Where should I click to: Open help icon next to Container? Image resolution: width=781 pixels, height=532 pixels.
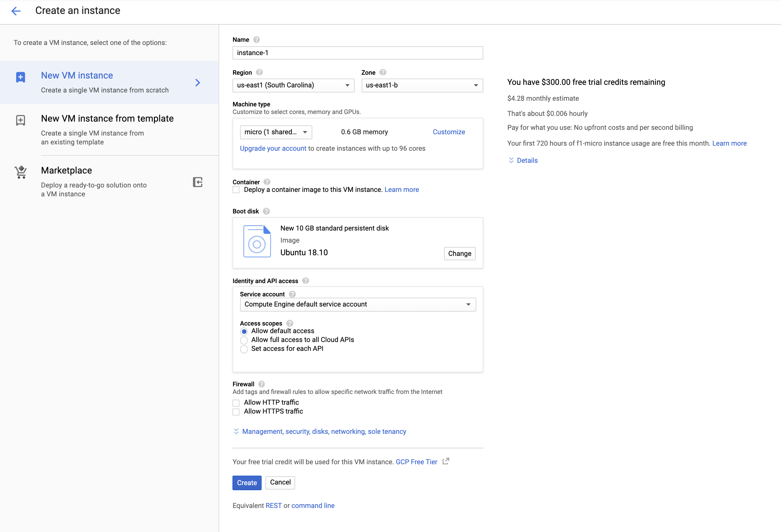tap(267, 182)
